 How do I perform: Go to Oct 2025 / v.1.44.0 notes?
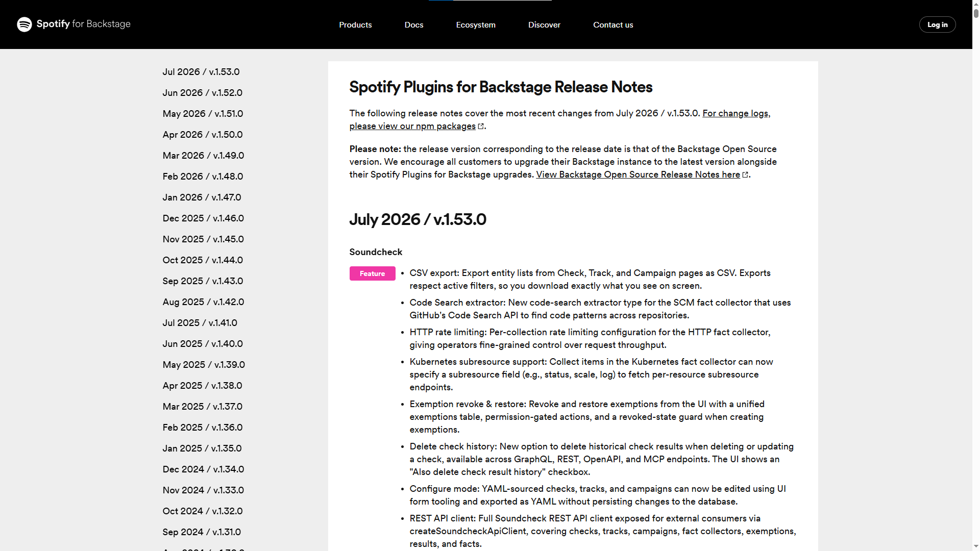[203, 260]
